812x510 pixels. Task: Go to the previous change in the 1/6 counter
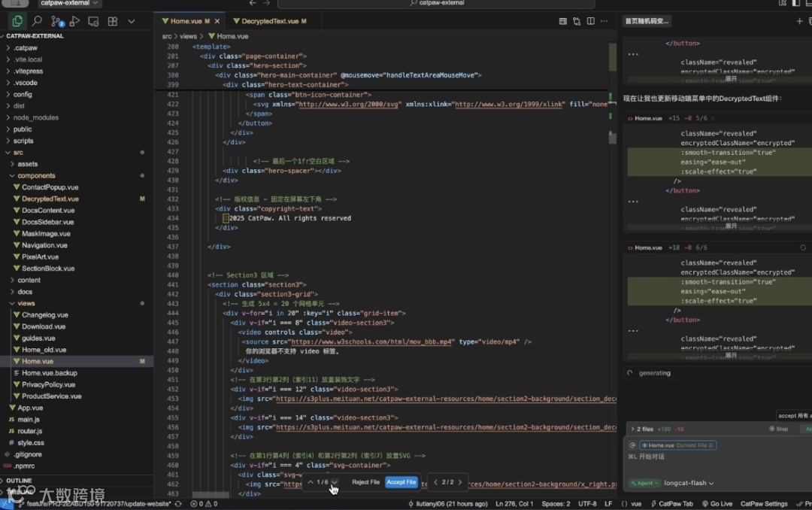(x=311, y=482)
